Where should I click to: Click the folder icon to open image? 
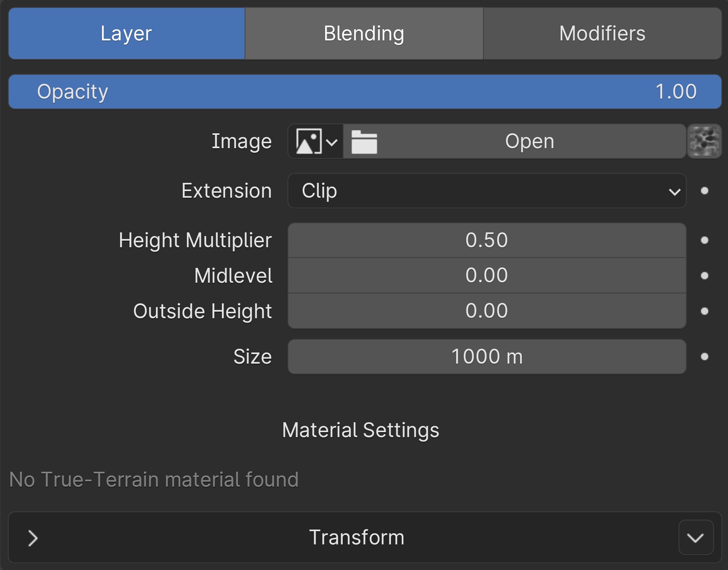(x=364, y=142)
